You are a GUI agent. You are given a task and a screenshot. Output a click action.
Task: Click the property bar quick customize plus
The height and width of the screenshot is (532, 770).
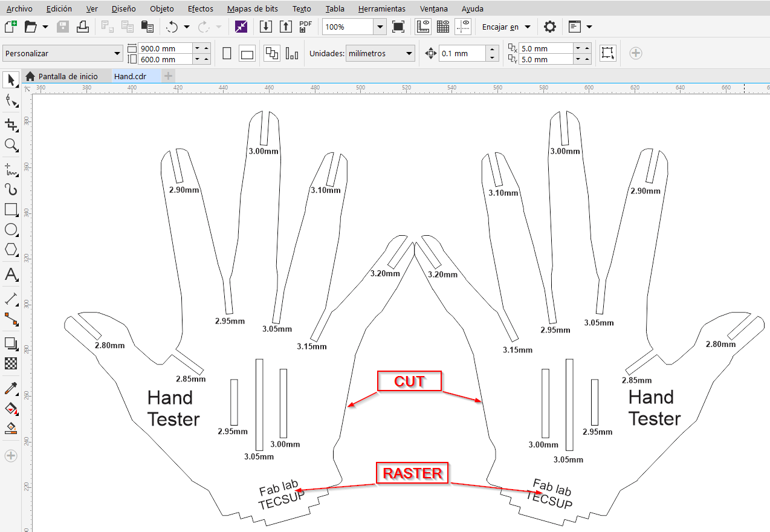(x=635, y=53)
